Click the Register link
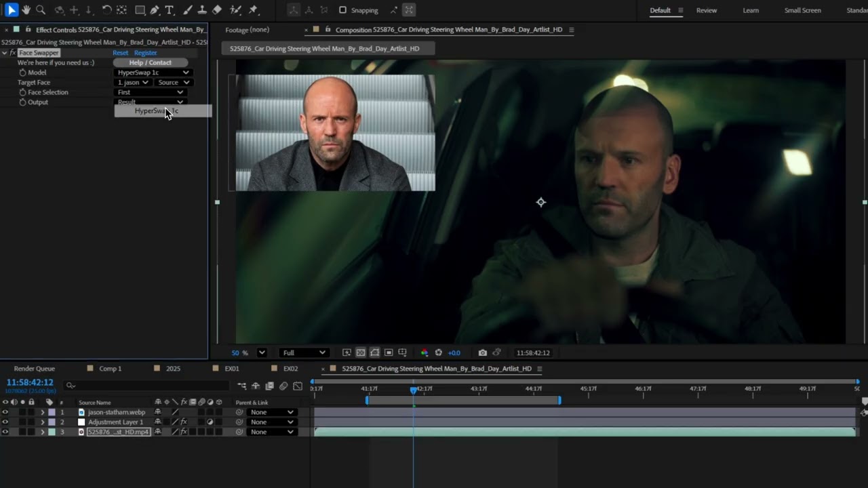This screenshot has height=488, width=868. pyautogui.click(x=146, y=53)
